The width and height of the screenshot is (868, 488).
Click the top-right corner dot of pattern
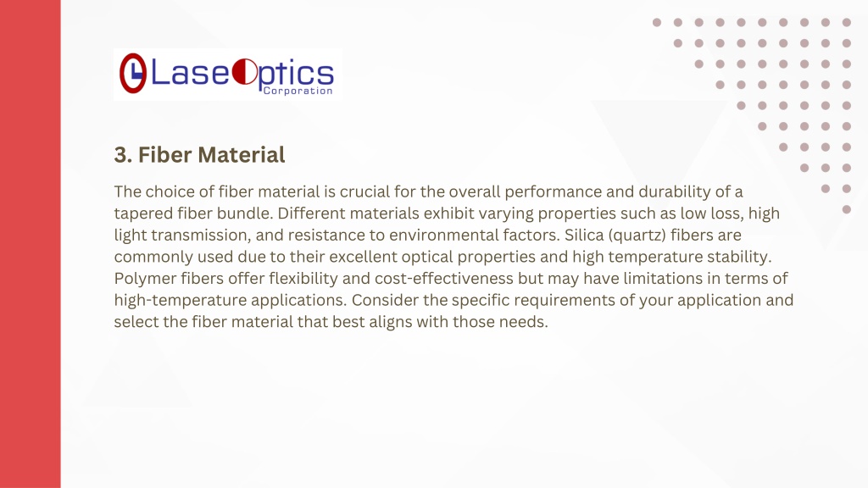click(847, 23)
